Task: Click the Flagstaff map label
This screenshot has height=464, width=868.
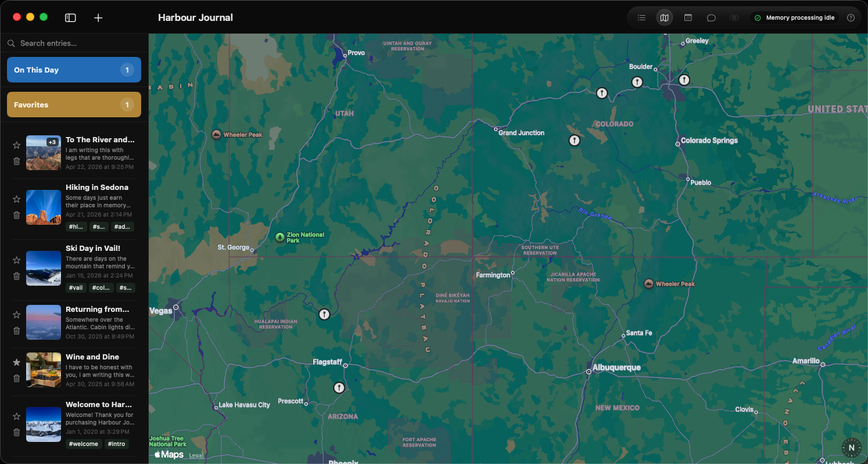Action: point(328,362)
